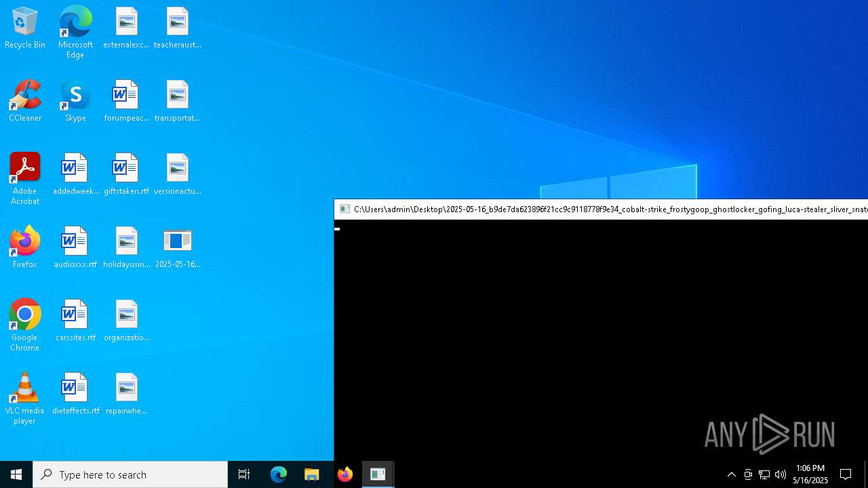Open Firefox desktop shortcut
Screen dimensions: 868x488
pyautogui.click(x=25, y=248)
